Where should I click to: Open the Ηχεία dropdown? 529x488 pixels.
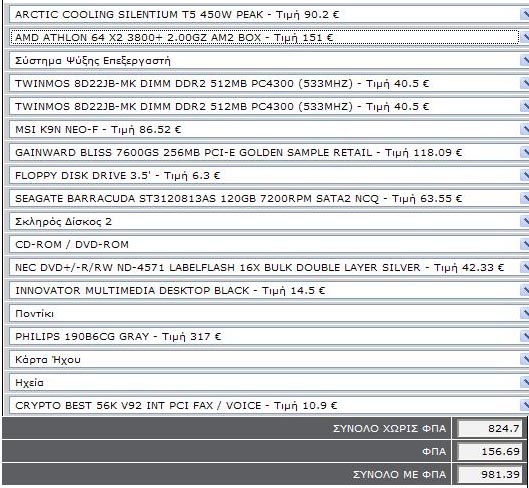tap(269, 382)
